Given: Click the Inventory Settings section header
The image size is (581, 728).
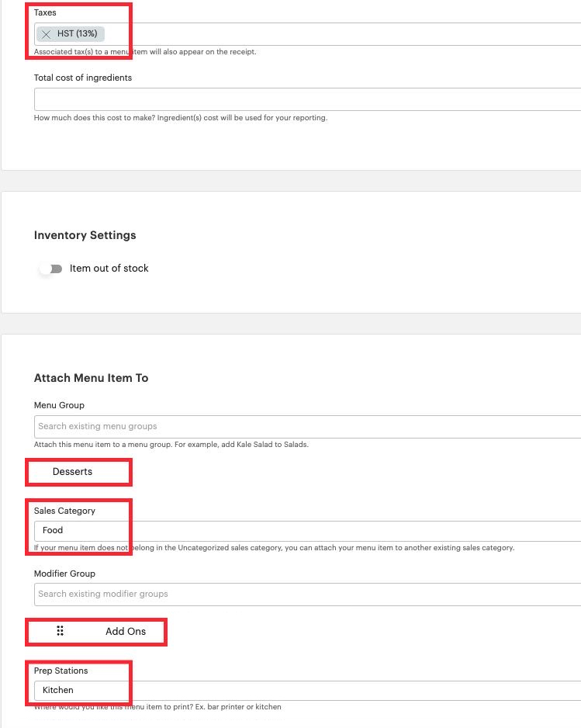Looking at the screenshot, I should [x=84, y=235].
